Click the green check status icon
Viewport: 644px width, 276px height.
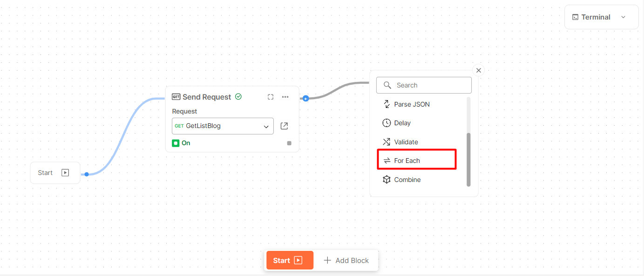(x=238, y=97)
